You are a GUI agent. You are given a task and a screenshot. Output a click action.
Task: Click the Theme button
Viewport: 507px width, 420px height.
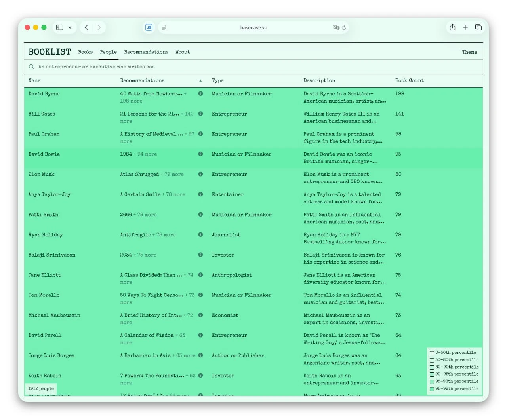(x=469, y=52)
